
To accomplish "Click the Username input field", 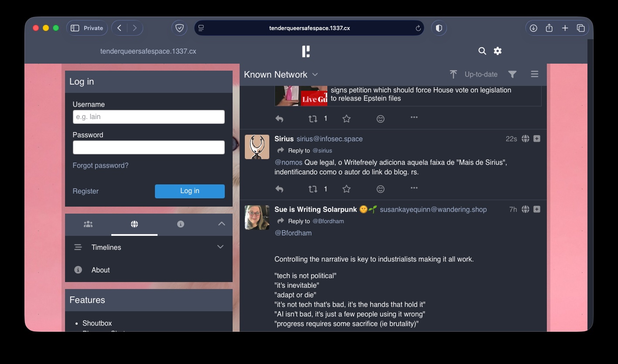I will click(x=148, y=117).
